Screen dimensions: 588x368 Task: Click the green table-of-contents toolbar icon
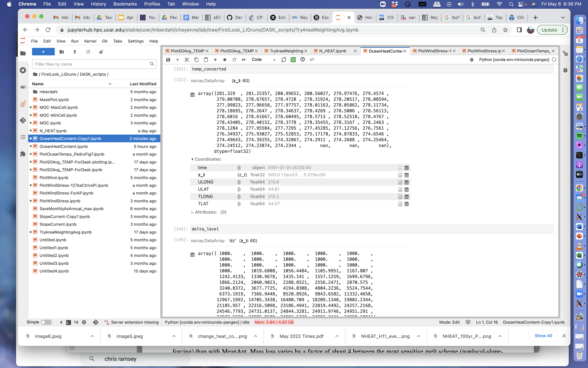293,60
